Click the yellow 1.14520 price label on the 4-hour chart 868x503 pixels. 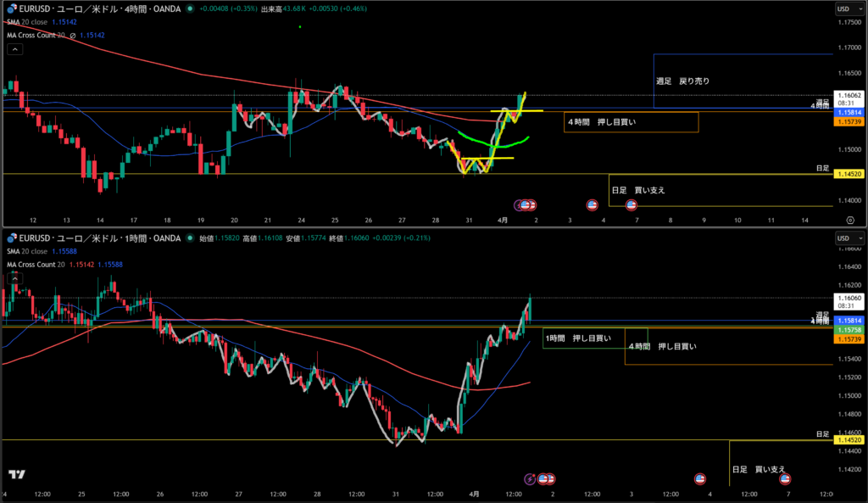pos(848,174)
